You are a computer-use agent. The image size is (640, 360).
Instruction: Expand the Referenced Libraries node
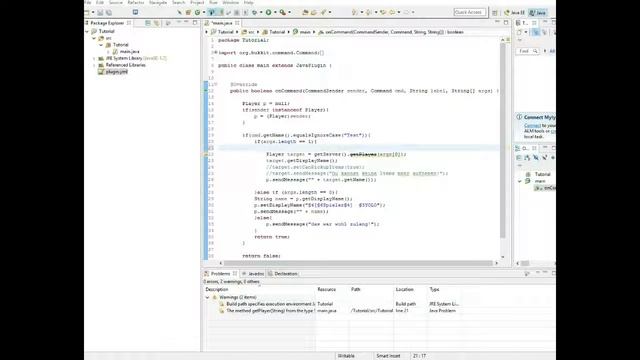tap(94, 65)
